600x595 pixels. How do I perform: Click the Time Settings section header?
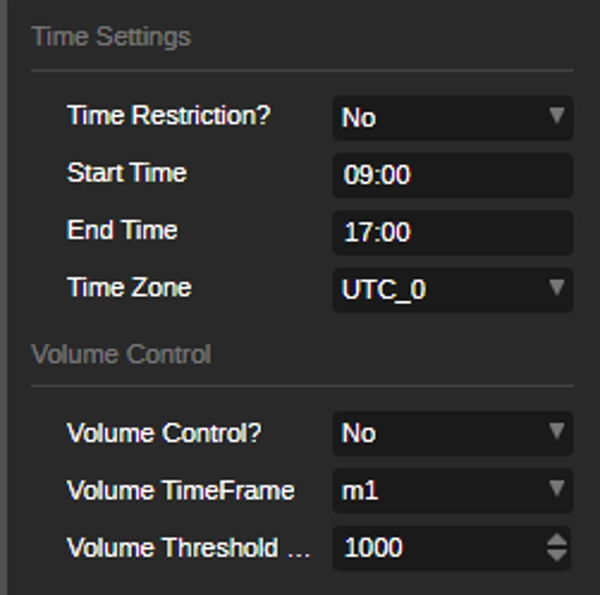tap(111, 37)
